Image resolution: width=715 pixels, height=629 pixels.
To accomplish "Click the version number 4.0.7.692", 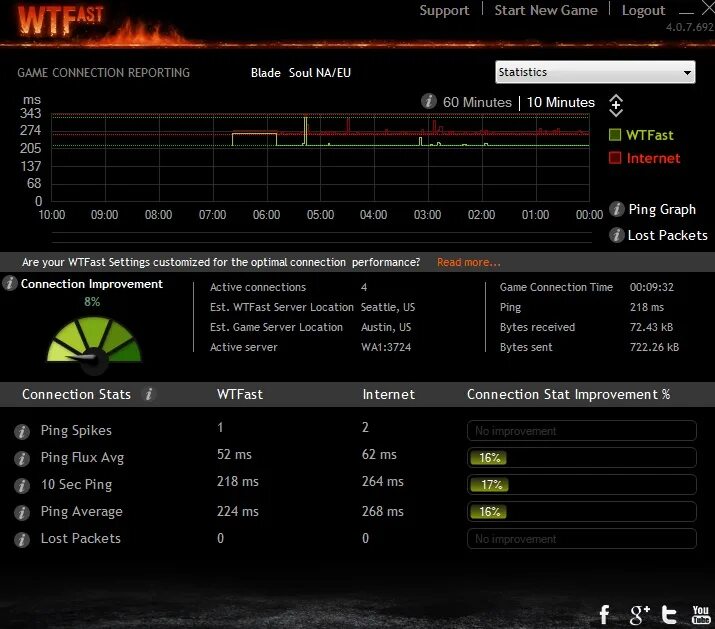I will (x=690, y=27).
